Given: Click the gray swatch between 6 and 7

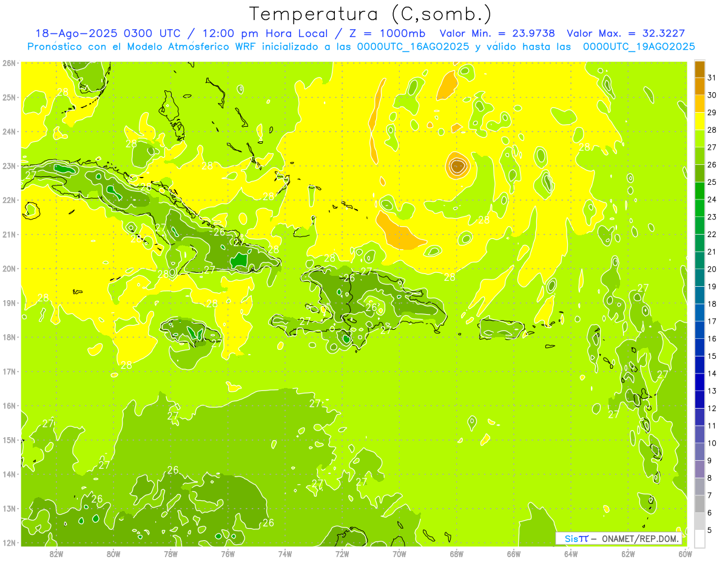Looking at the screenshot, I should coord(699,504).
